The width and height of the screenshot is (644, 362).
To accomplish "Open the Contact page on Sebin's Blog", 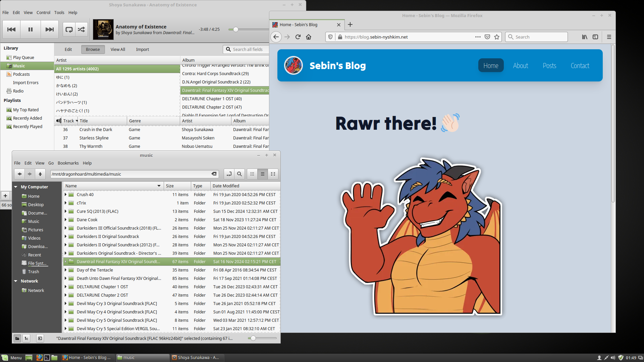I will point(580,65).
